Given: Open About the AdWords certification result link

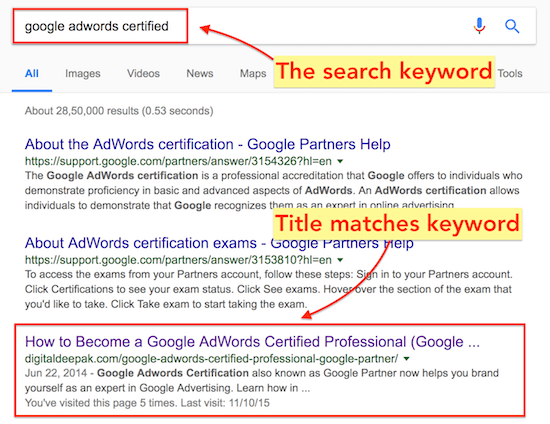Looking at the screenshot, I should (x=207, y=144).
